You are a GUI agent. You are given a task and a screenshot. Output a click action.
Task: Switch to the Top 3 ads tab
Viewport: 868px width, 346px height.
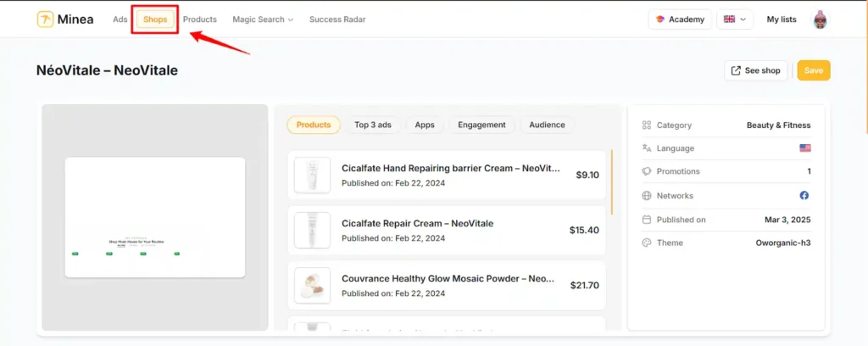coord(373,126)
